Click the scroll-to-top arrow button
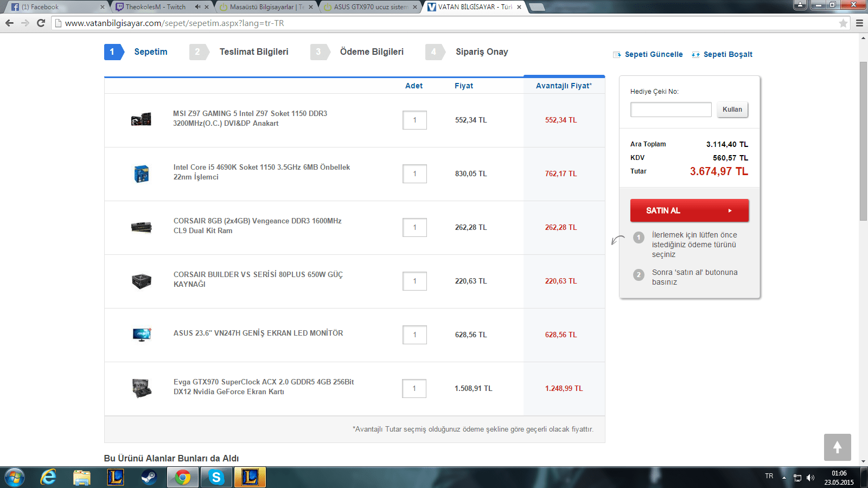Screen dimensions: 868x488 [837, 447]
